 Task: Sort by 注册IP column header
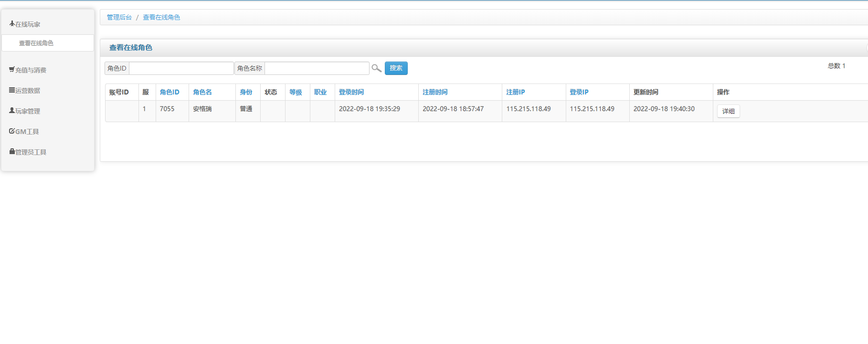515,92
